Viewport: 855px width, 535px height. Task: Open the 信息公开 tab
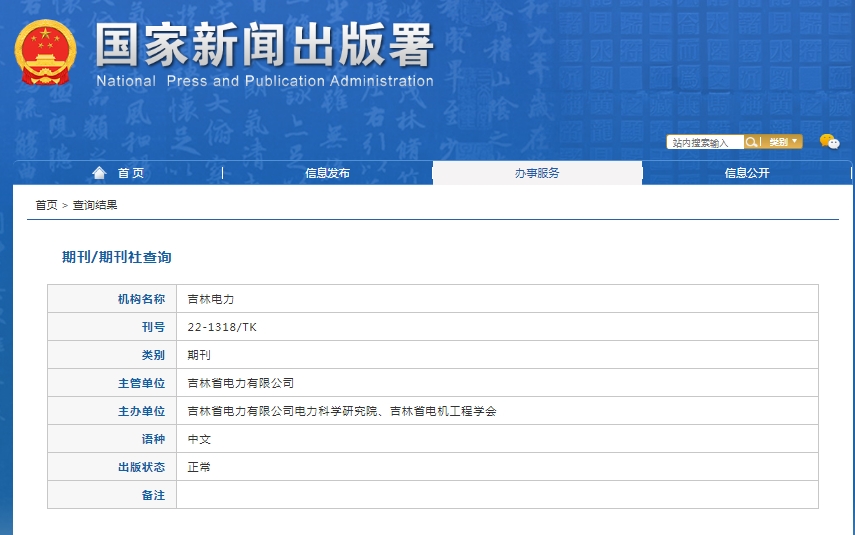[747, 173]
